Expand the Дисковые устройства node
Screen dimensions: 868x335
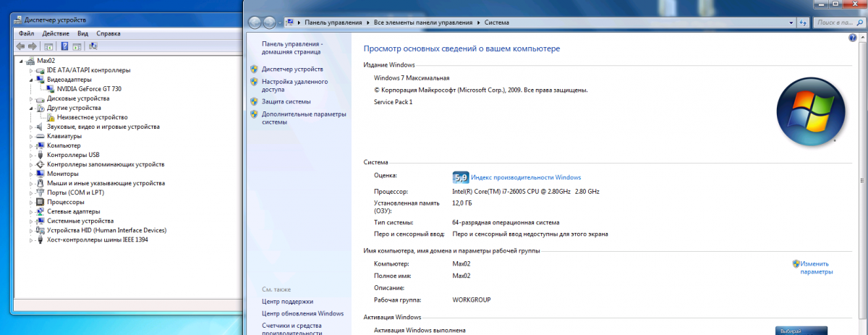tap(31, 98)
